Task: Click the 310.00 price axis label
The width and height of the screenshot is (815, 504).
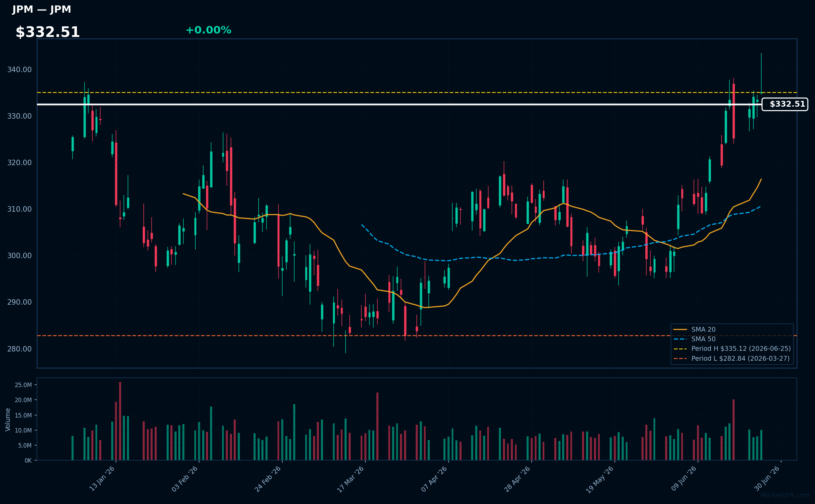Action: pyautogui.click(x=20, y=209)
